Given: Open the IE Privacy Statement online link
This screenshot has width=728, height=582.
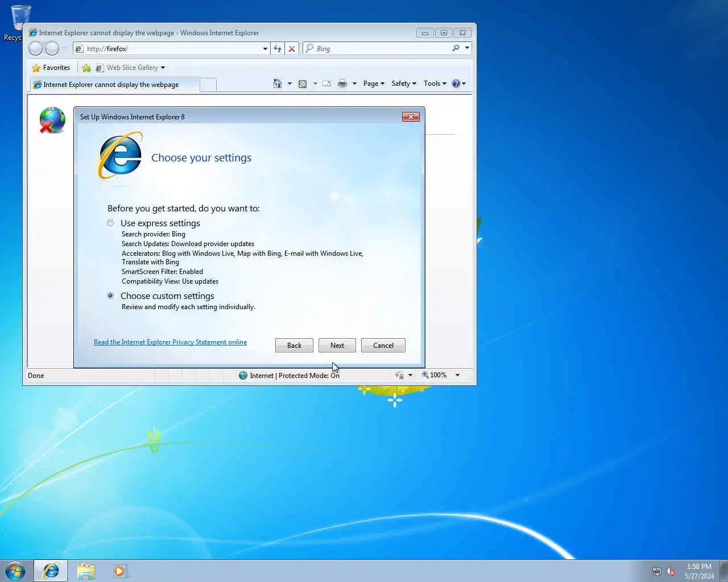Looking at the screenshot, I should [x=170, y=342].
